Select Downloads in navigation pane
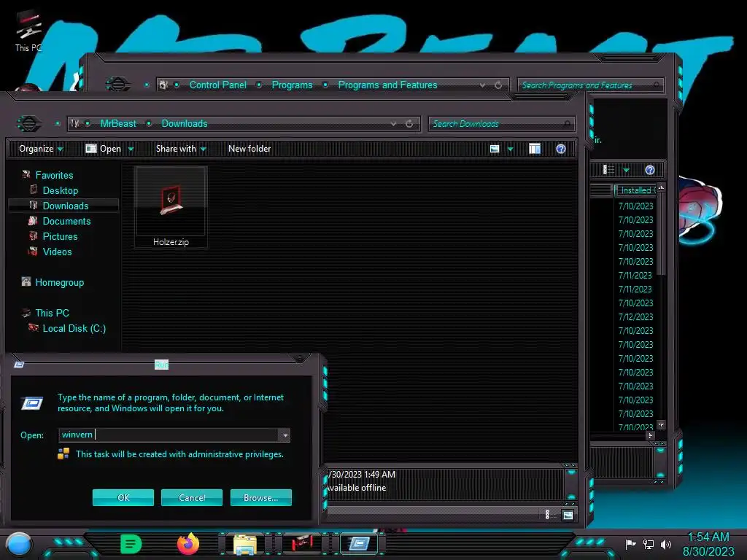Screen dimensions: 747x560 65,206
